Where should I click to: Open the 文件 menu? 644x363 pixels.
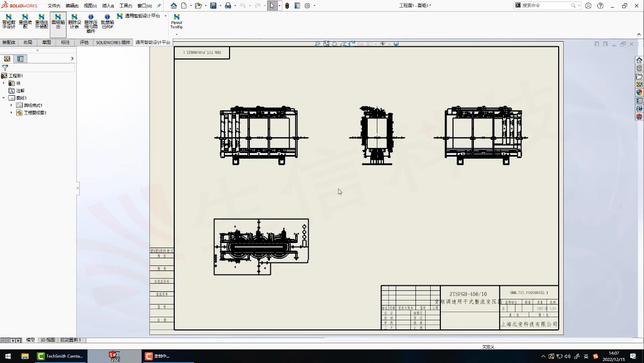[54, 6]
